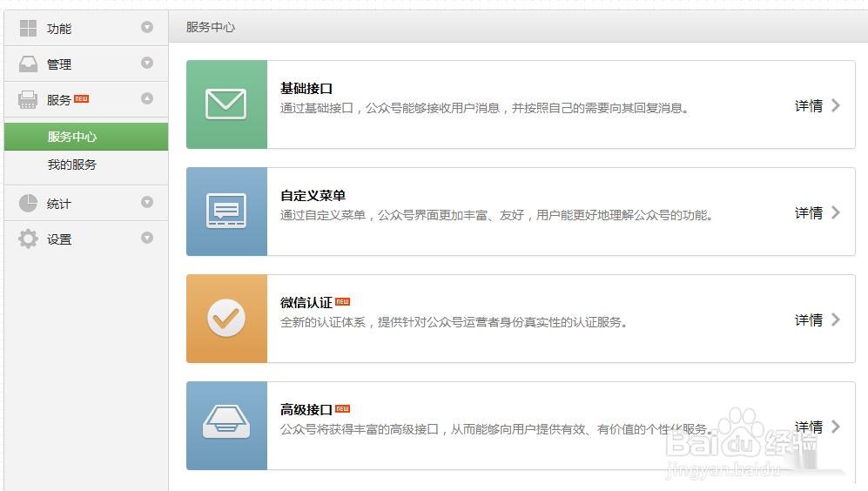Image resolution: width=868 pixels, height=491 pixels.
Task: Click the blue menu icon for 自定义菜单
Action: click(x=226, y=211)
